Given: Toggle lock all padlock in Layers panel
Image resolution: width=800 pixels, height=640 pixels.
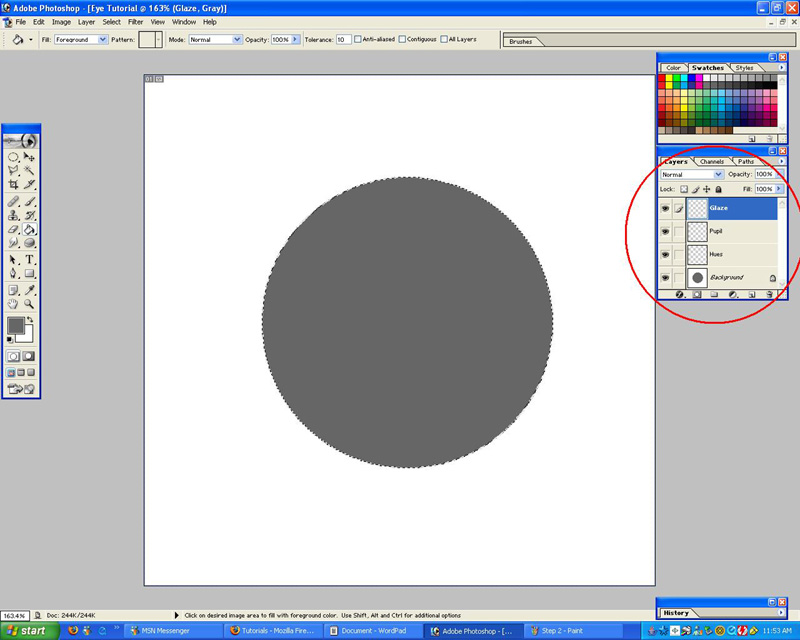Looking at the screenshot, I should pyautogui.click(x=718, y=189).
